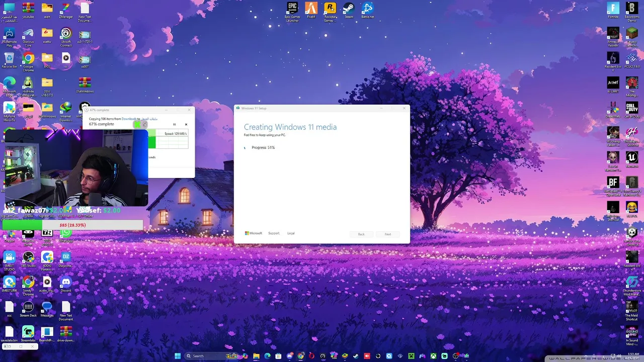Select the ss007 video file
The image size is (644, 362).
[85, 60]
